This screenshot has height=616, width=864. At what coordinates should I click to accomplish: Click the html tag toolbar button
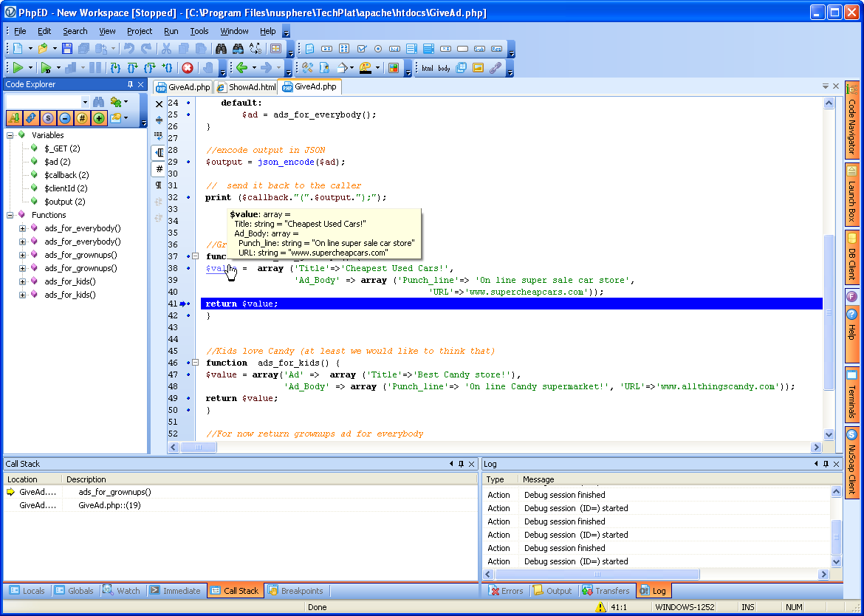click(428, 68)
